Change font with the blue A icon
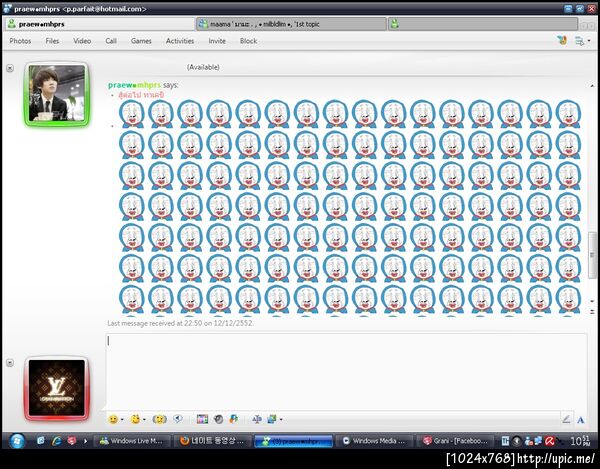This screenshot has height=469, width=600. point(580,420)
